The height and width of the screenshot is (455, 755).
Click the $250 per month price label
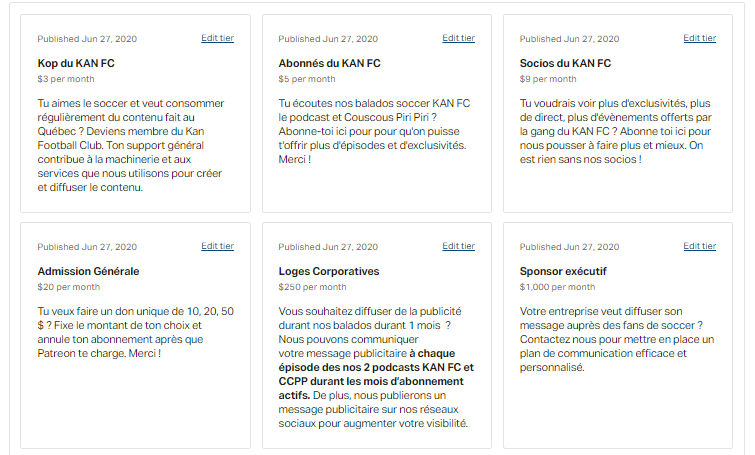[x=312, y=287]
